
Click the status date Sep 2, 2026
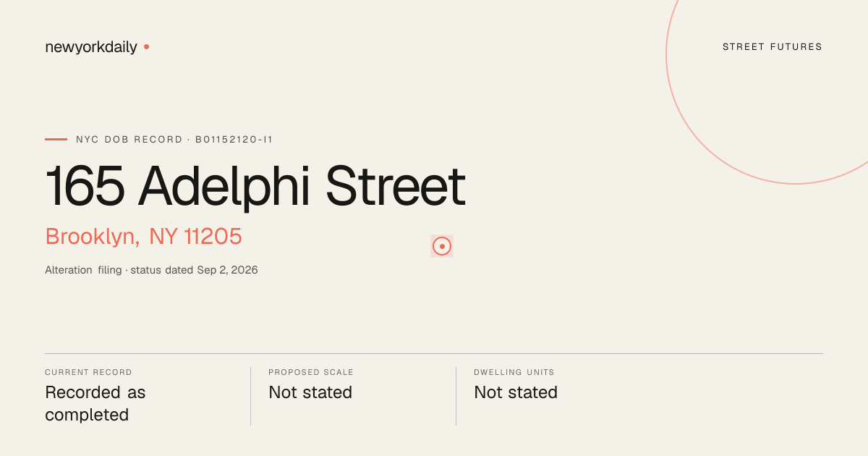227,270
